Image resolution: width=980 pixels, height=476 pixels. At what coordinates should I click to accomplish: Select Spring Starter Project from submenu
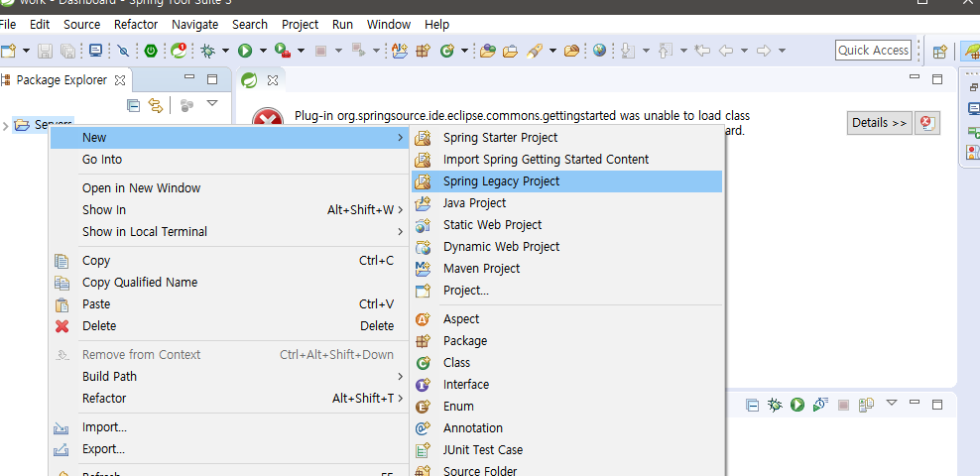(567, 138)
